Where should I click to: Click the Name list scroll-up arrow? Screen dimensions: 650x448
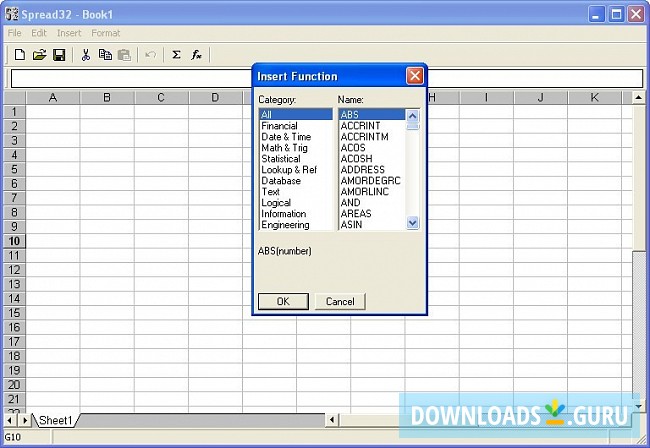pos(412,116)
